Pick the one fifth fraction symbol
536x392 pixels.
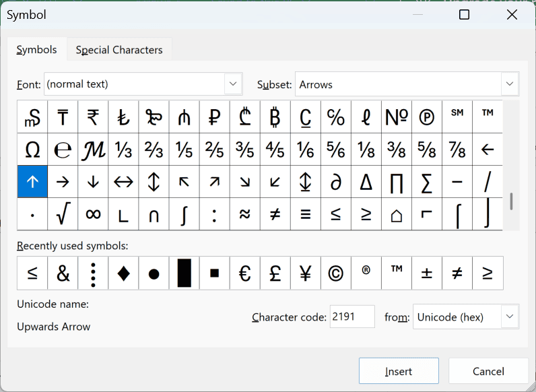(x=184, y=150)
